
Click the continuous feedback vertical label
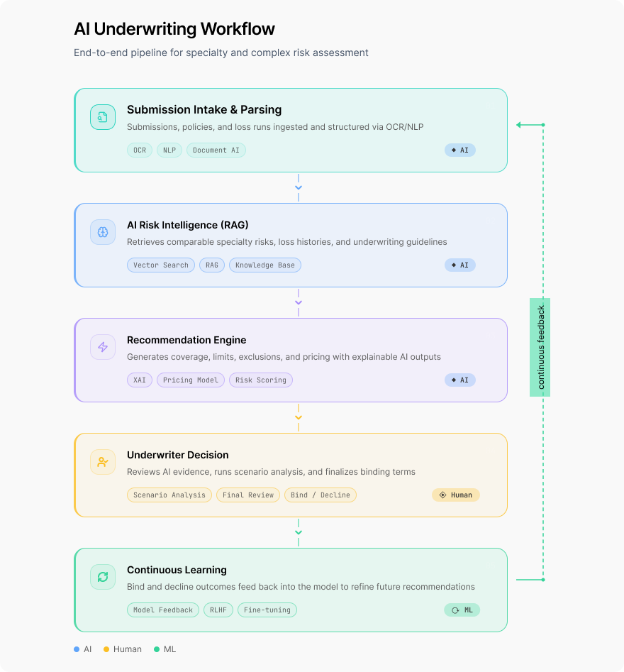[540, 347]
